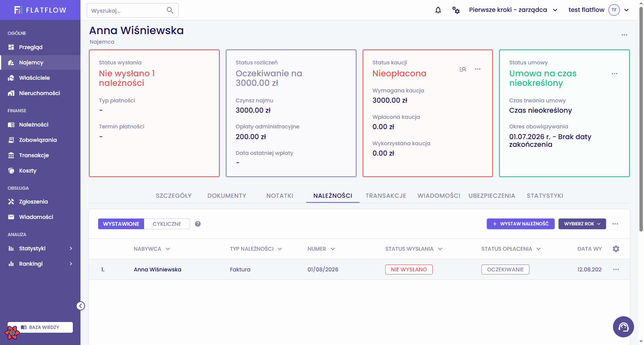644x345 pixels.
Task: Open the test flatflow account dropdown arrow
Action: [626, 10]
